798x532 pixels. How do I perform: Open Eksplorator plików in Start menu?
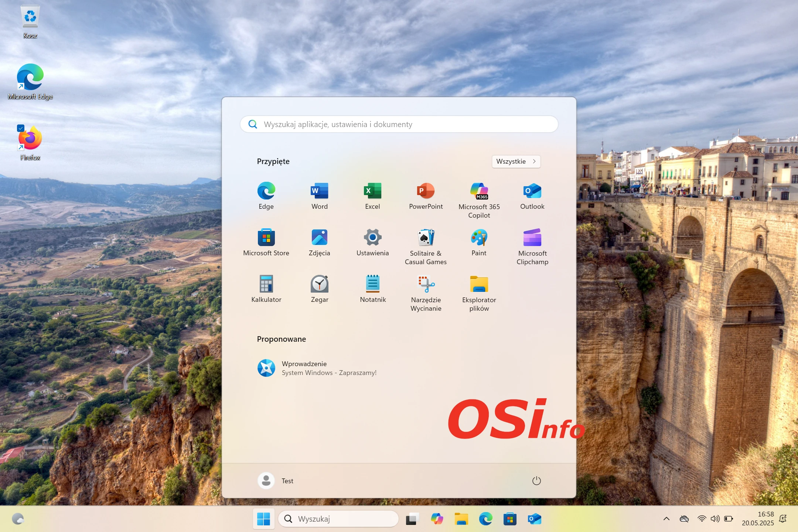[x=479, y=293]
